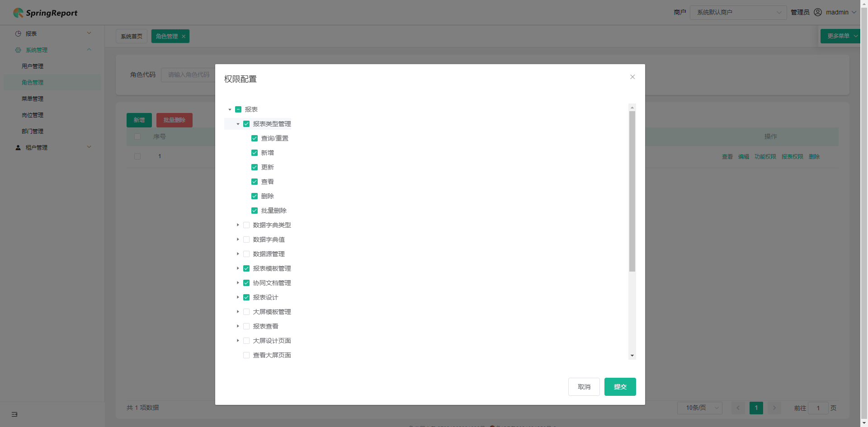Open 部门管理 in the sidebar

coord(33,131)
